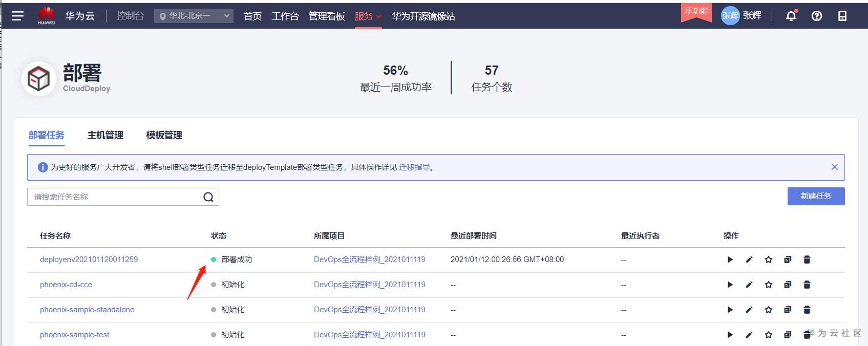Click the 56% weekly success rate
This screenshot has width=868, height=346.
click(395, 70)
